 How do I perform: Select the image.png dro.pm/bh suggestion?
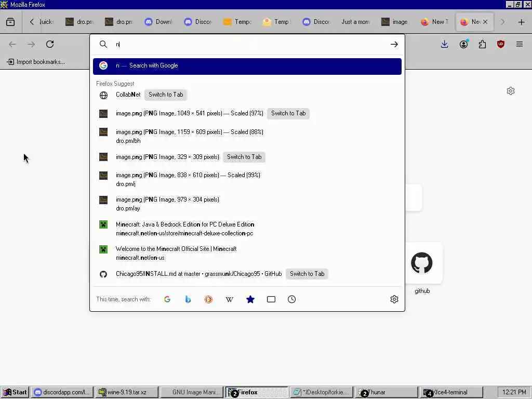[247, 136]
